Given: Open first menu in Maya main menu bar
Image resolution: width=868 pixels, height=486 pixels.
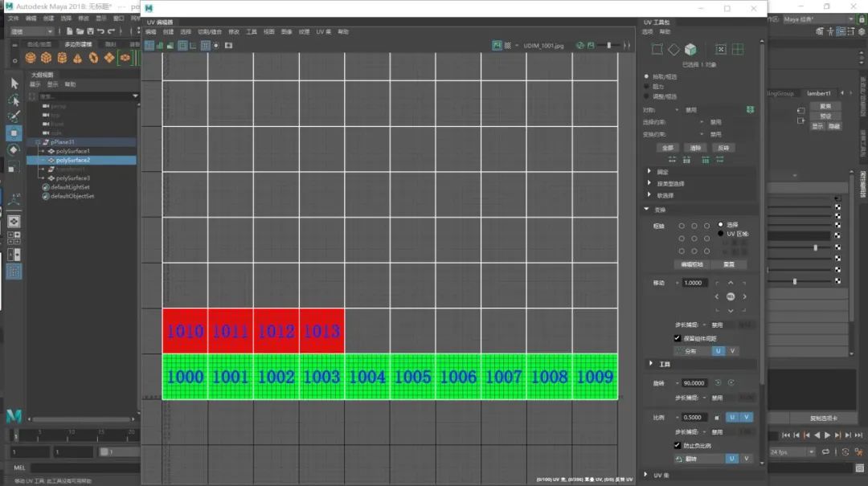Looking at the screenshot, I should point(14,18).
